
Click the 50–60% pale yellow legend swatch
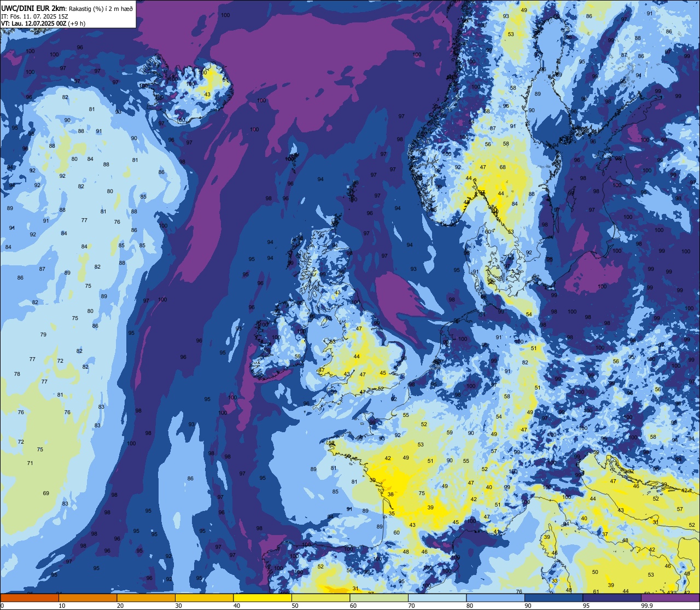click(320, 598)
